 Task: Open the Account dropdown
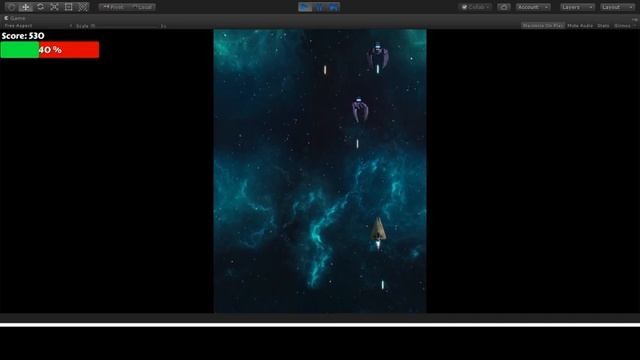point(533,7)
